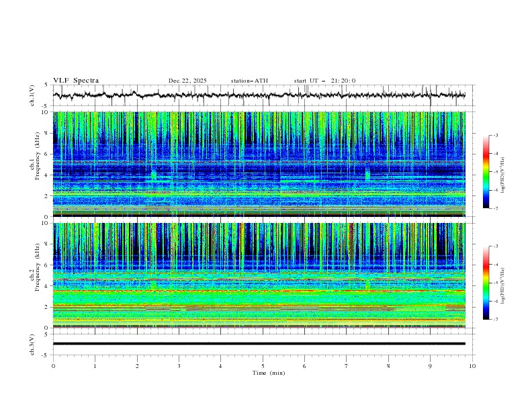Click the "4" tick on the time axis
The height and width of the screenshot is (411, 532).
point(220,366)
